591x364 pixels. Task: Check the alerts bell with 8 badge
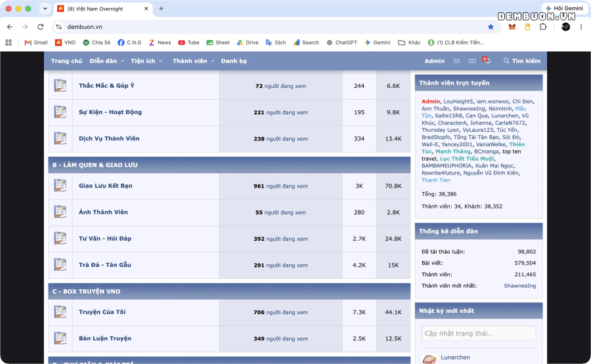(487, 60)
